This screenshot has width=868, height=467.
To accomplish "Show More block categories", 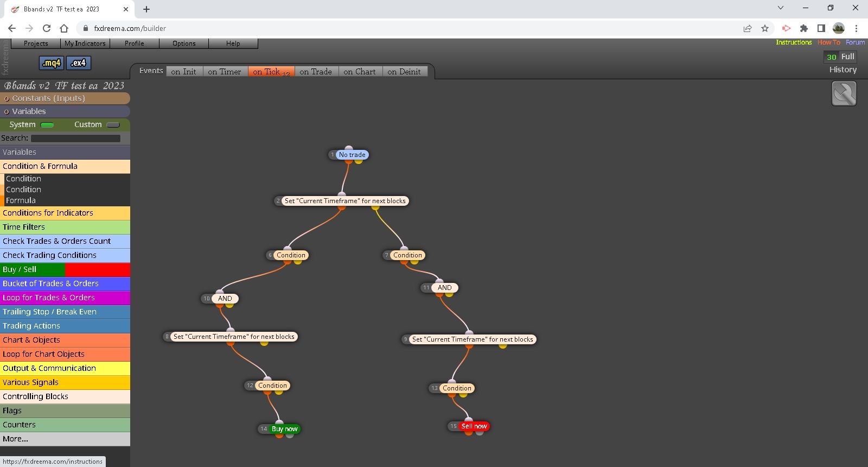I will [65, 439].
